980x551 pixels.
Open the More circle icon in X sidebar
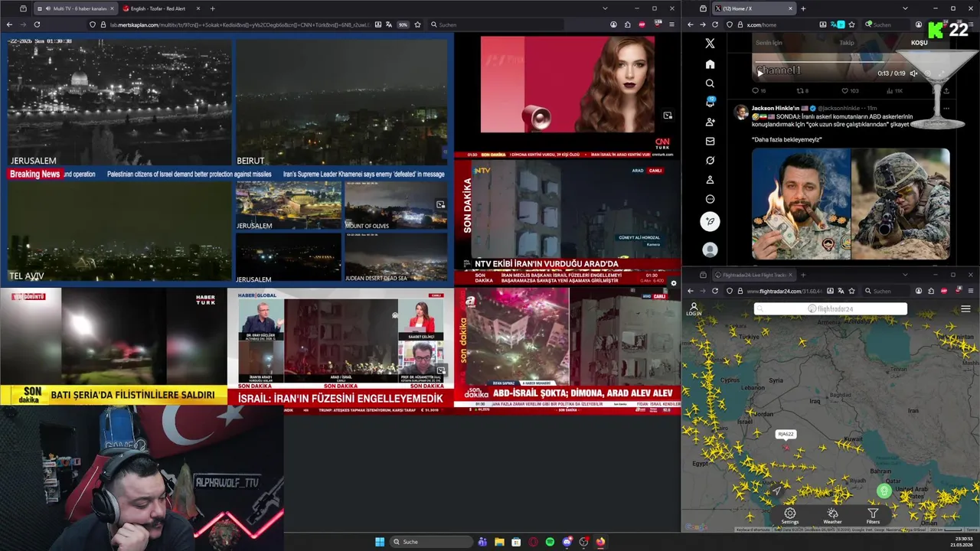710,199
